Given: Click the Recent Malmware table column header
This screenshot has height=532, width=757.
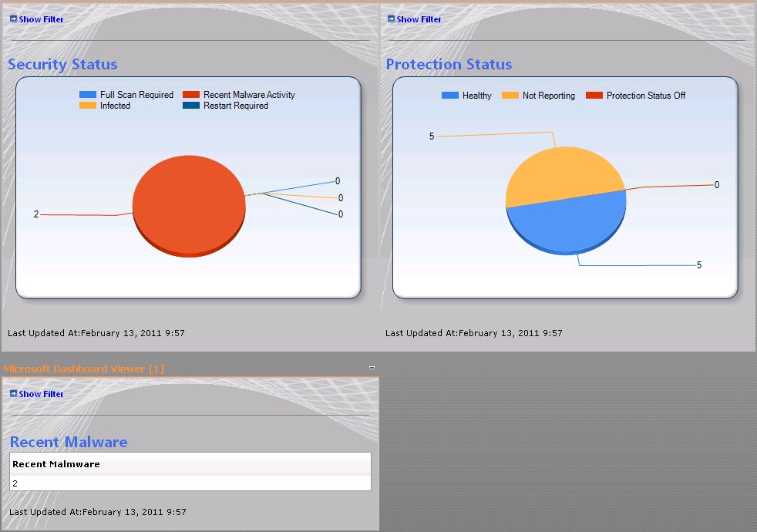Looking at the screenshot, I should click(56, 464).
